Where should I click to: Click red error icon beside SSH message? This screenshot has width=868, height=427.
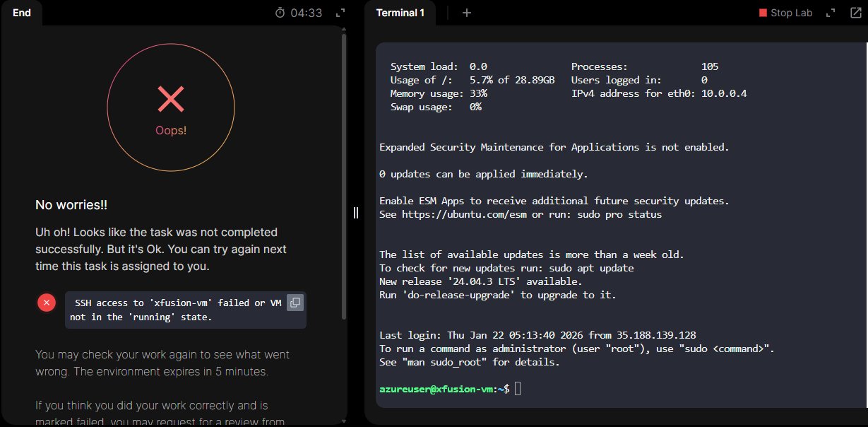[47, 303]
